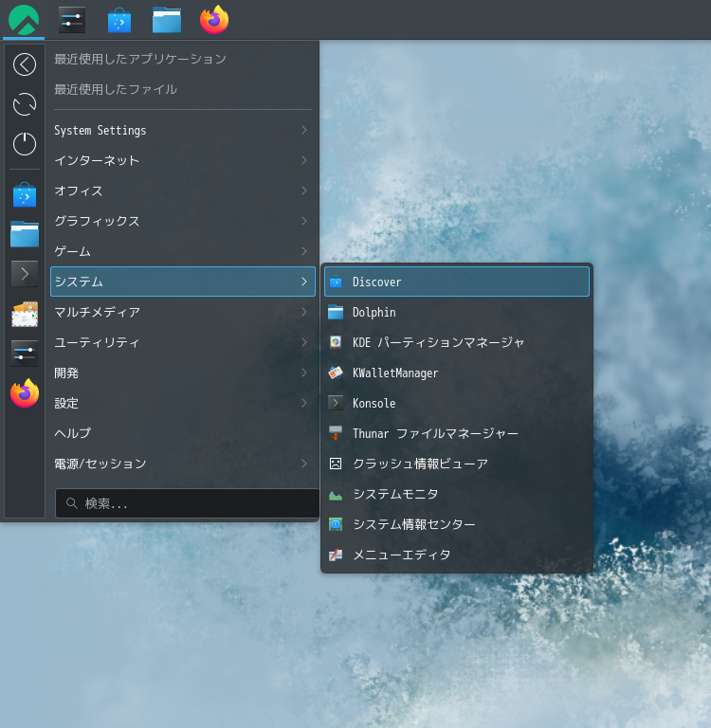Launch Firefox favorite in menu sidebar
711x728 pixels.
[25, 393]
